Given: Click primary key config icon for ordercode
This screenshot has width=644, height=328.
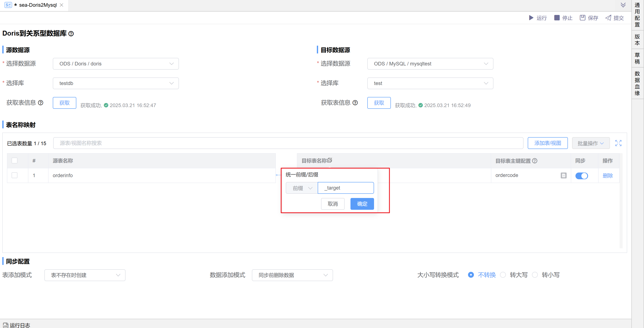Looking at the screenshot, I should point(563,176).
